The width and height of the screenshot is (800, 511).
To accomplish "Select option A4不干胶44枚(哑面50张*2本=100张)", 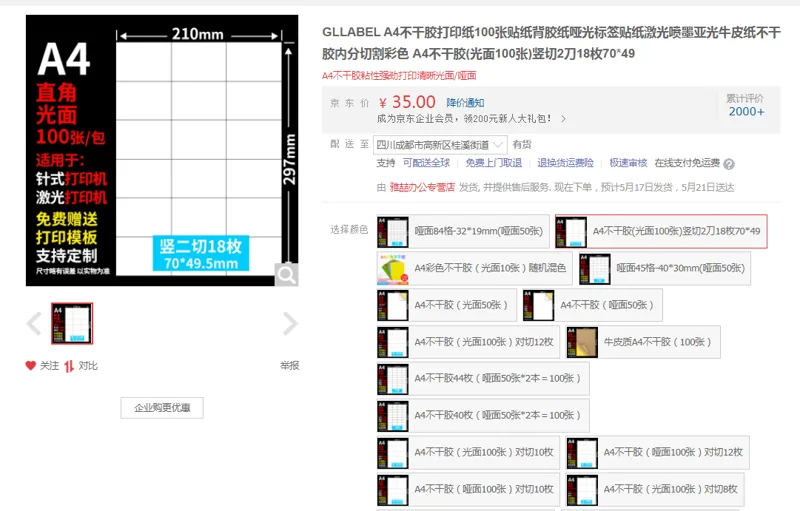I will (483, 378).
